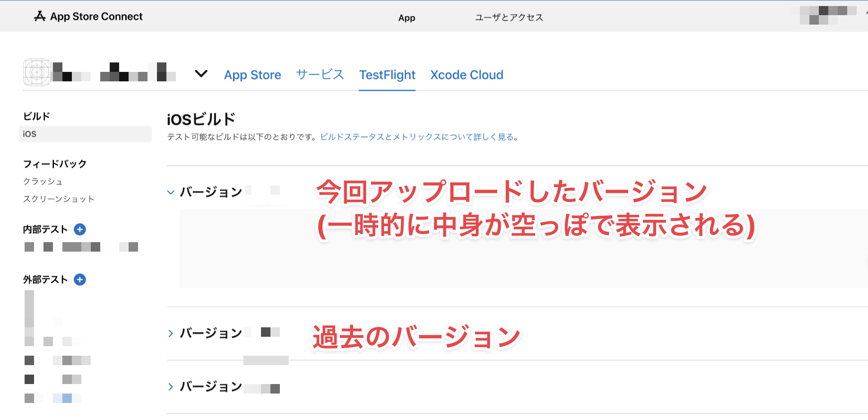Viewport: 868px width, 420px height.
Task: Open スクリーンショット feedback in sidebar
Action: click(59, 199)
